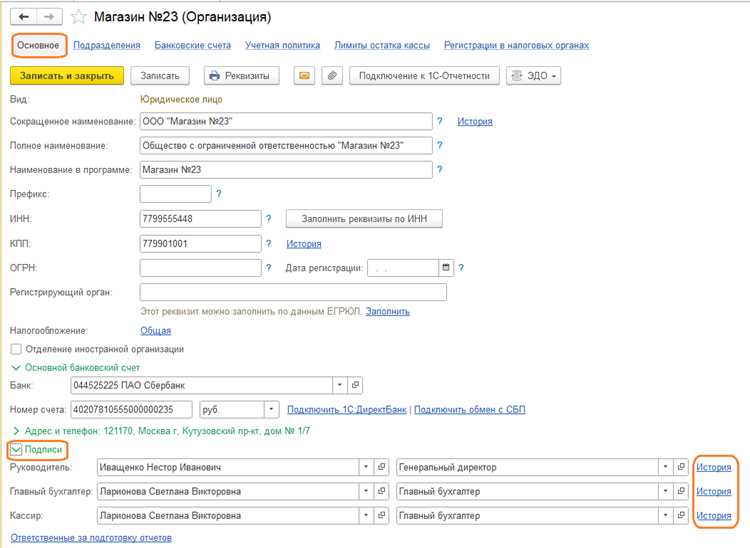
Task: Open the руб currency dropdown
Action: tap(271, 409)
